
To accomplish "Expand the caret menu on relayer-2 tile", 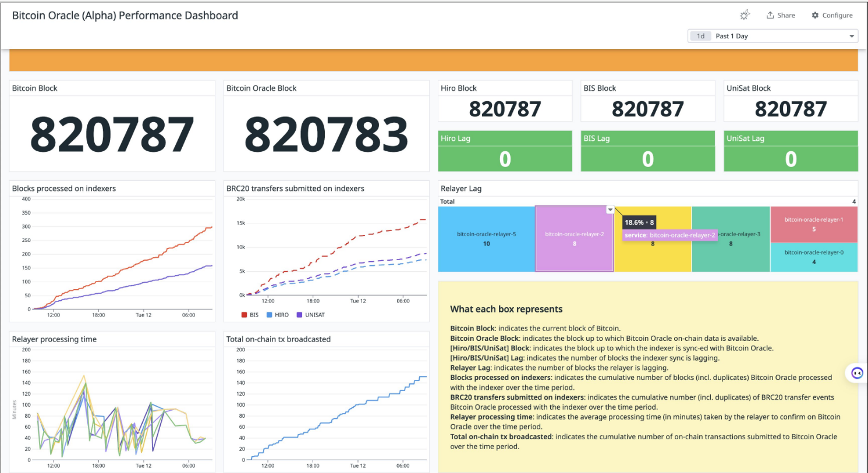I will pos(610,210).
